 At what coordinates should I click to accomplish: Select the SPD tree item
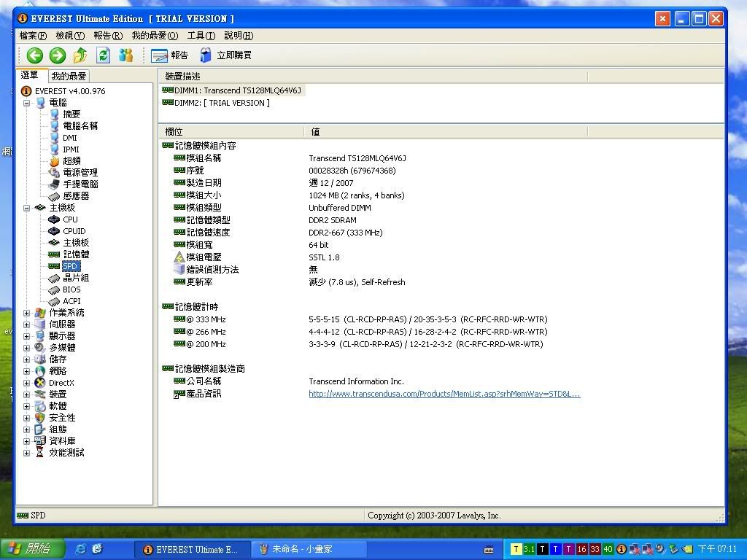pyautogui.click(x=70, y=266)
